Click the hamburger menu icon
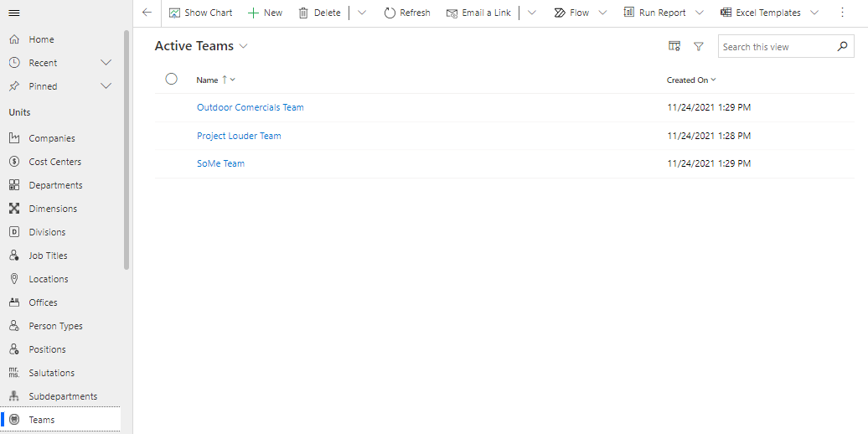This screenshot has width=868, height=434. click(14, 13)
